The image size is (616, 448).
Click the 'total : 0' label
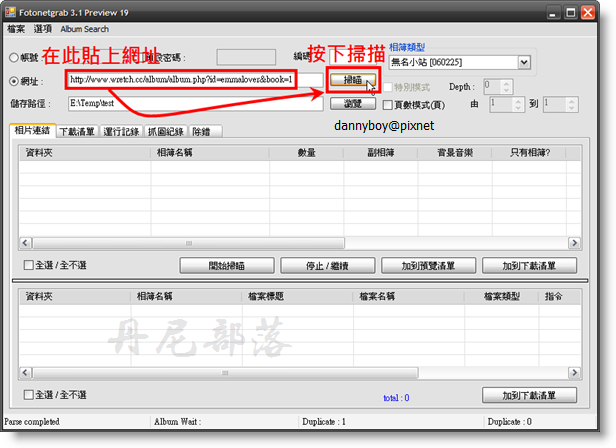click(x=396, y=398)
